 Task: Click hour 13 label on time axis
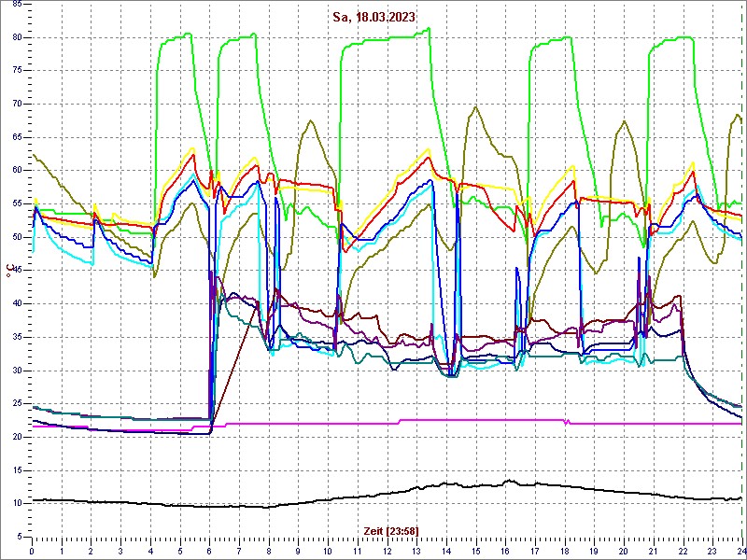(416, 551)
